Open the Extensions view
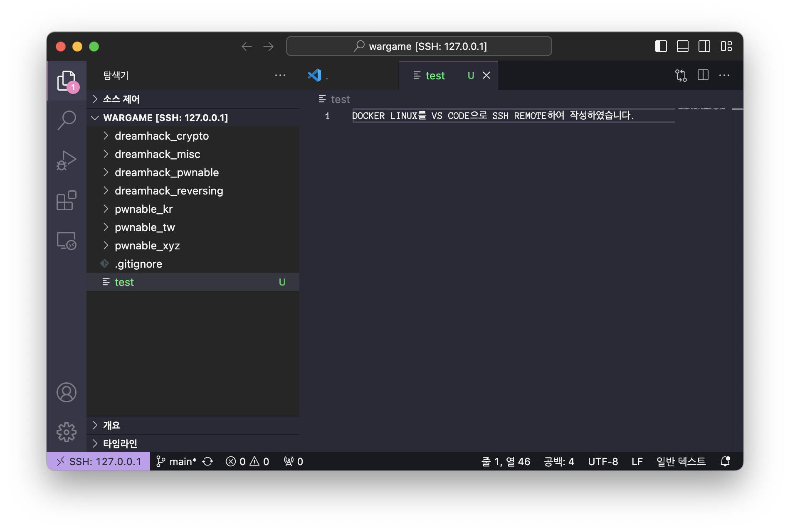The height and width of the screenshot is (532, 790). pos(67,200)
